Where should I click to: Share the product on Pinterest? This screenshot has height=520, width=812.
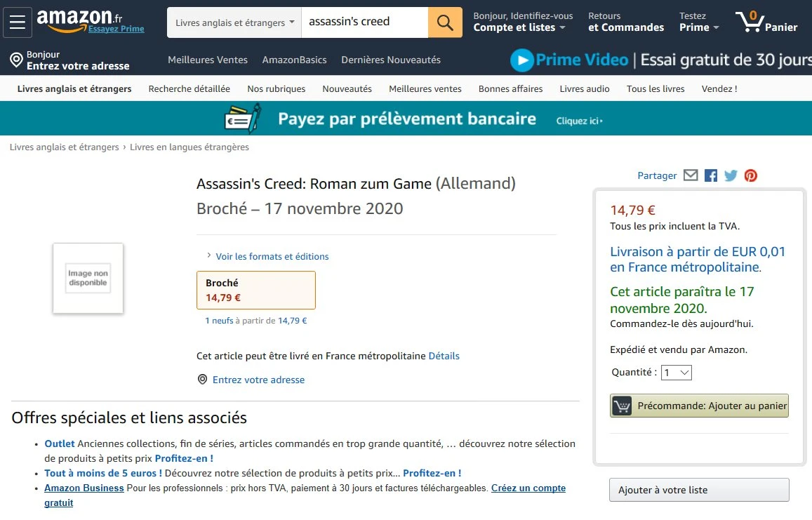pyautogui.click(x=751, y=175)
